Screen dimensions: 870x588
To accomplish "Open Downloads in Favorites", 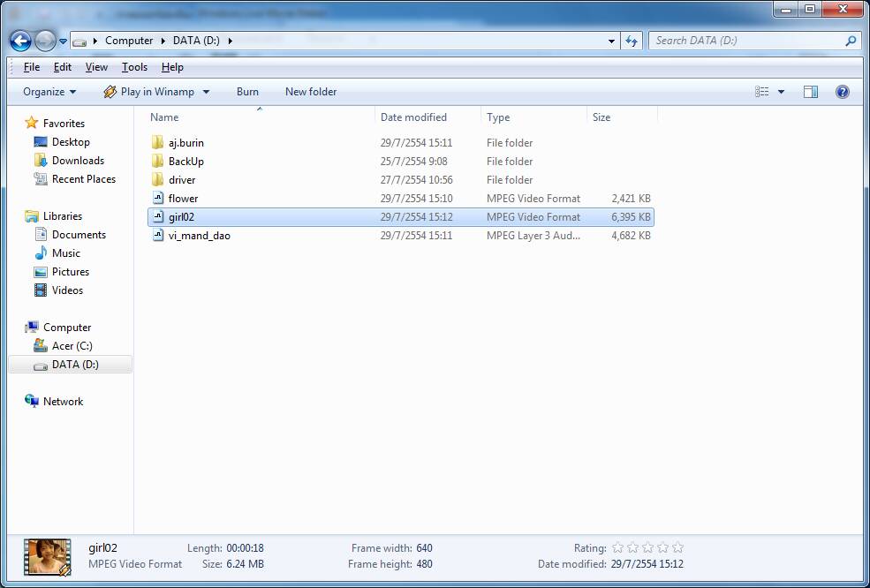I will 78,161.
